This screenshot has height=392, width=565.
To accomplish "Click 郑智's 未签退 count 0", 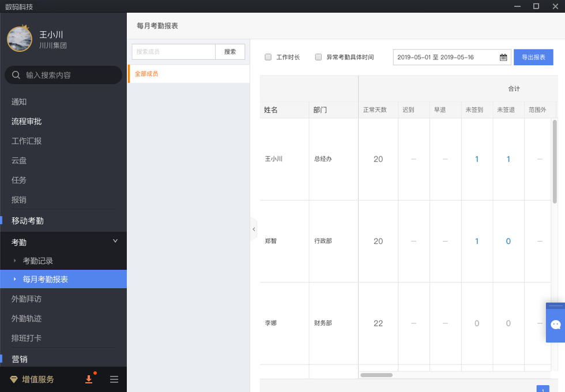I will (x=508, y=242).
